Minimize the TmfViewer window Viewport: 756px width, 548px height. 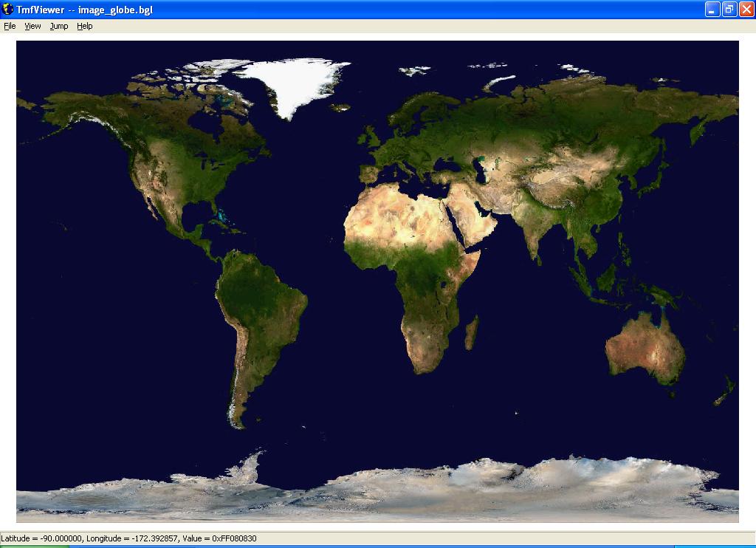click(712, 10)
